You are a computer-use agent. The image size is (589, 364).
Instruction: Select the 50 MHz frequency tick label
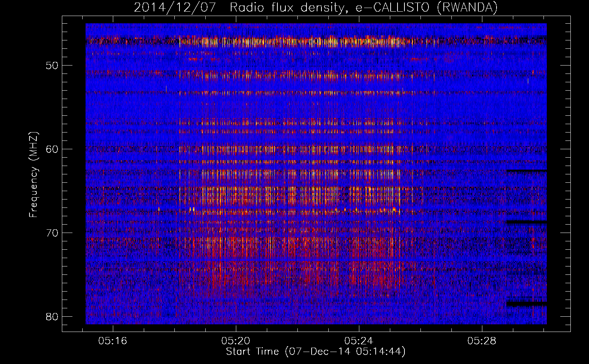52,66
